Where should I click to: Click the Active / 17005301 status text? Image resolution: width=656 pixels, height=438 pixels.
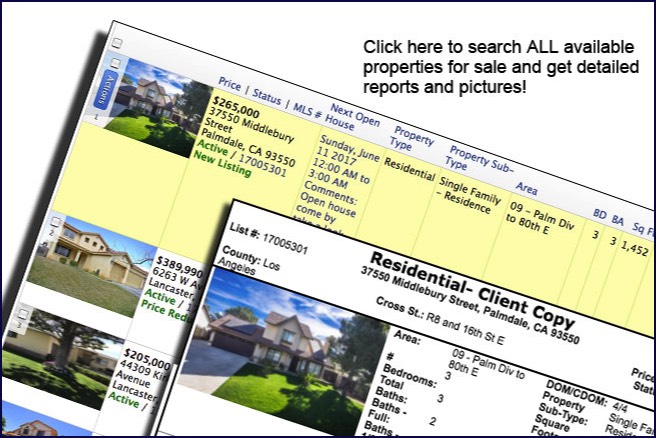click(242, 159)
